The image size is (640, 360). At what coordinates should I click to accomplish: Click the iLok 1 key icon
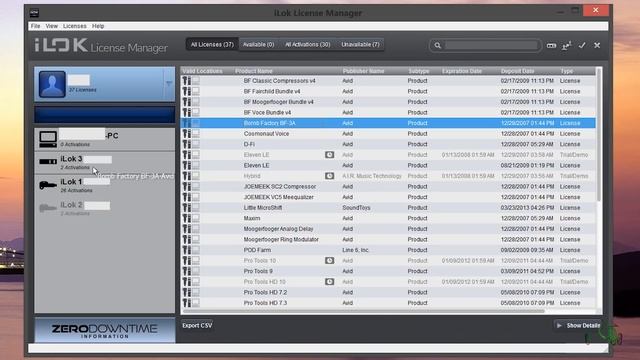tap(48, 185)
